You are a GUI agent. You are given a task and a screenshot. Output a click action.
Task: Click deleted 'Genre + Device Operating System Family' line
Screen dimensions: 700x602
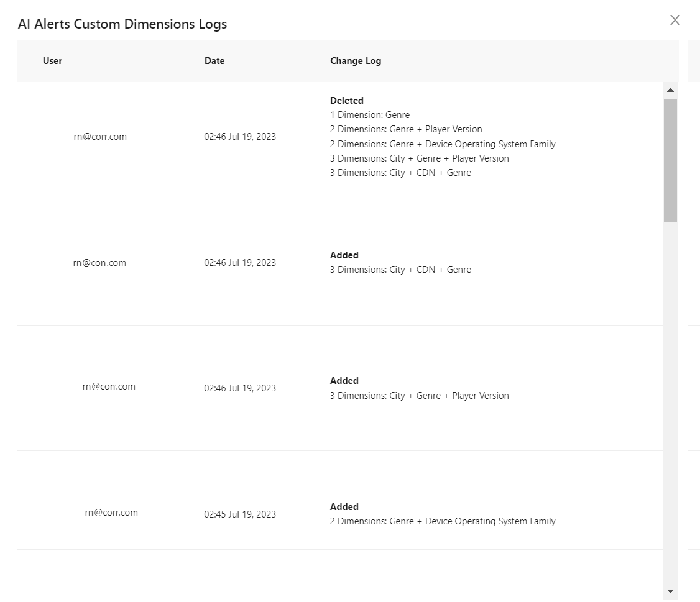443,144
